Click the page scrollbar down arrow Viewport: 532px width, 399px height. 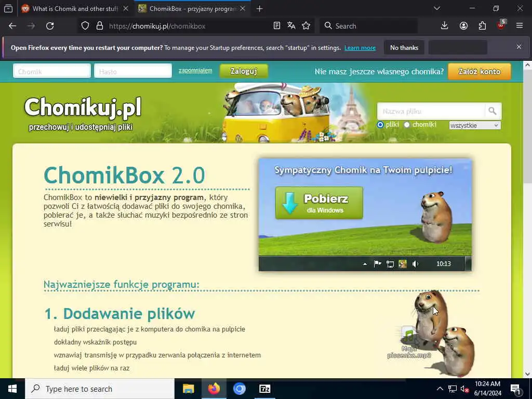pyautogui.click(x=527, y=374)
